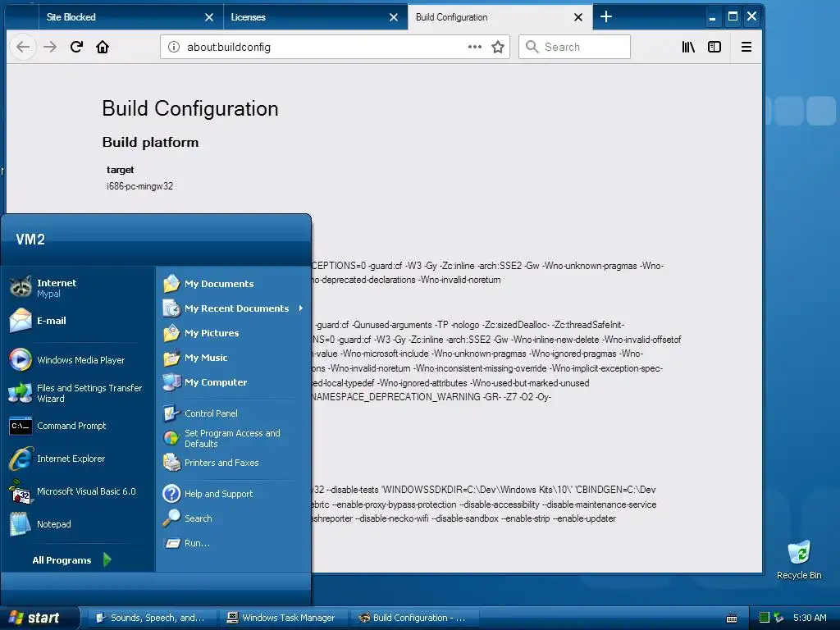840x630 pixels.
Task: Open Files and Settings Transfer Wizard
Action: [x=78, y=393]
